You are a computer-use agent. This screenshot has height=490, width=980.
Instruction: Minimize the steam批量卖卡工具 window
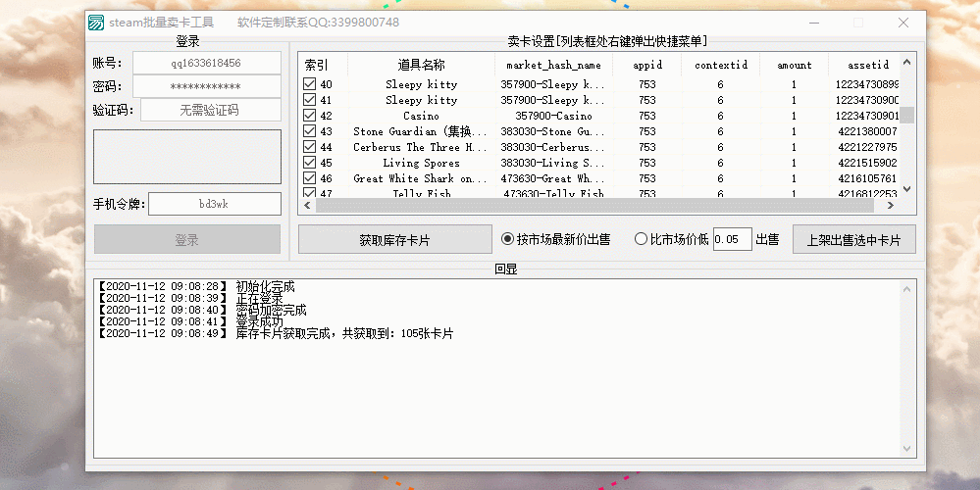[x=814, y=23]
